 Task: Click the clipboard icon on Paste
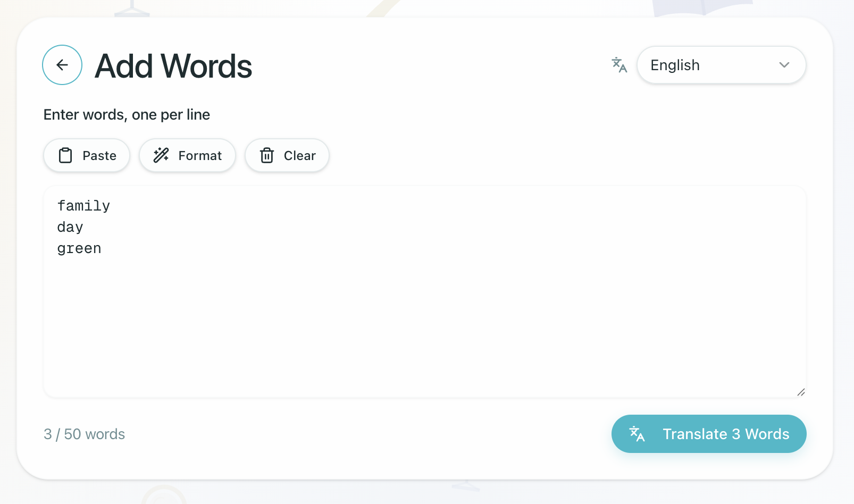[65, 155]
